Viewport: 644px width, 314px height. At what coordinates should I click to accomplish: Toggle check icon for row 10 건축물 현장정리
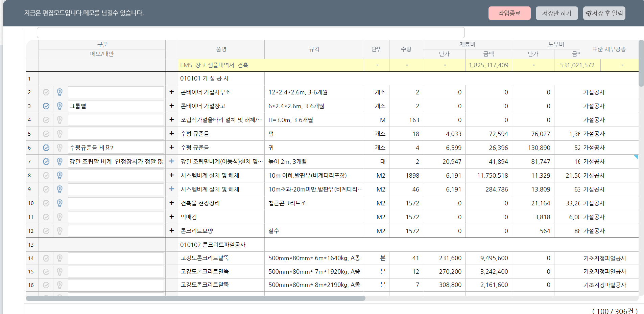coord(46,203)
